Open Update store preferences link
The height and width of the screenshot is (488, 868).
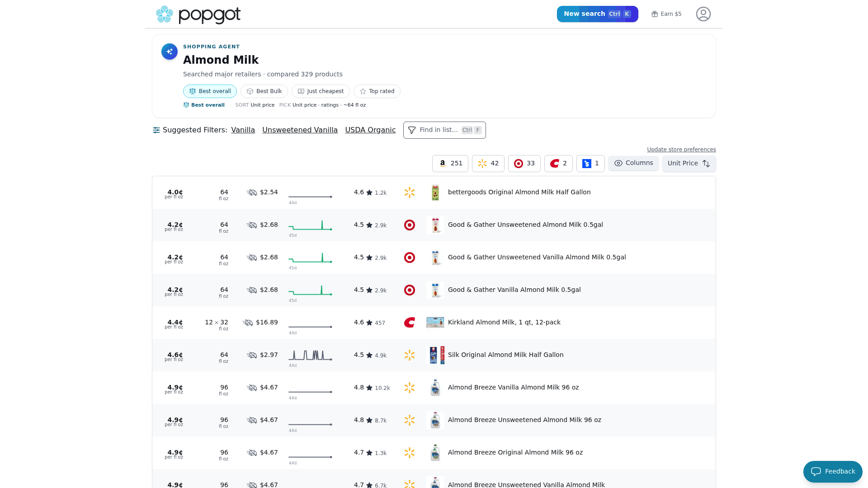pos(681,150)
